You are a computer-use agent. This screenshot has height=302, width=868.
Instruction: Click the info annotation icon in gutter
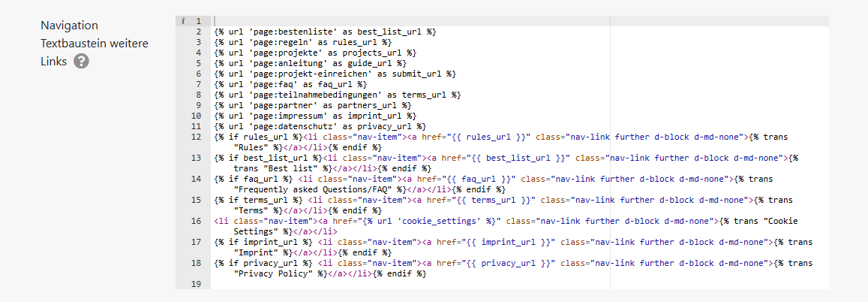pos(183,21)
